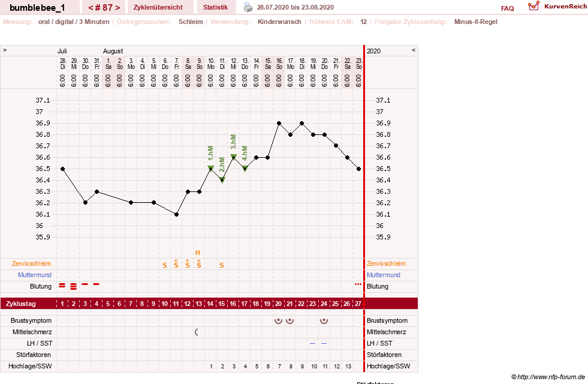
Task: Go to next cycle arrow after #87
Action: [117, 8]
